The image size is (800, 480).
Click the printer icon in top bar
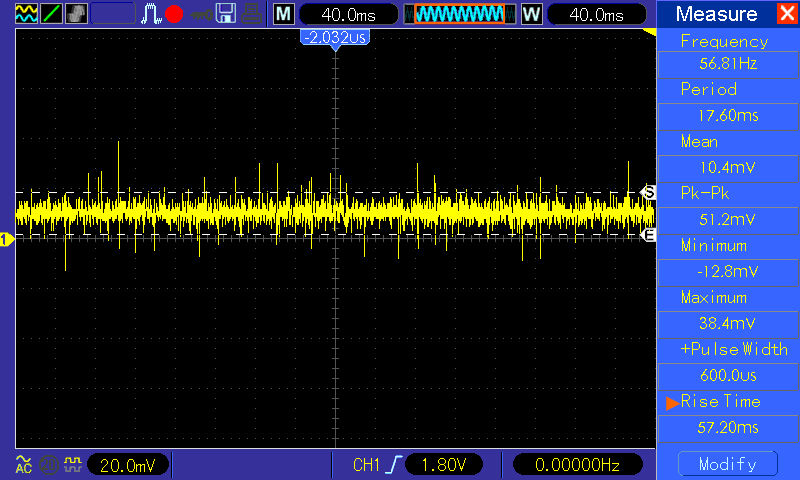253,14
